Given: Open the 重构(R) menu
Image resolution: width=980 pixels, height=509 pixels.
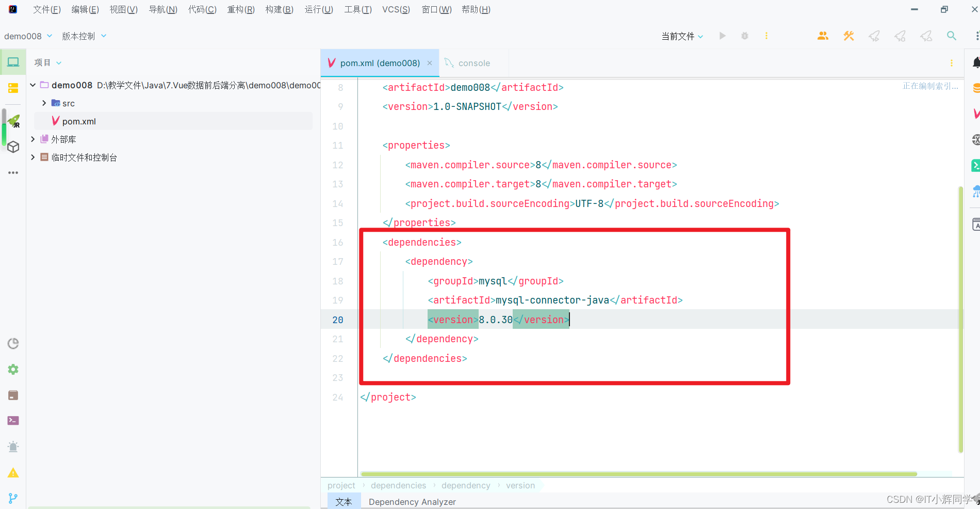Looking at the screenshot, I should tap(241, 10).
